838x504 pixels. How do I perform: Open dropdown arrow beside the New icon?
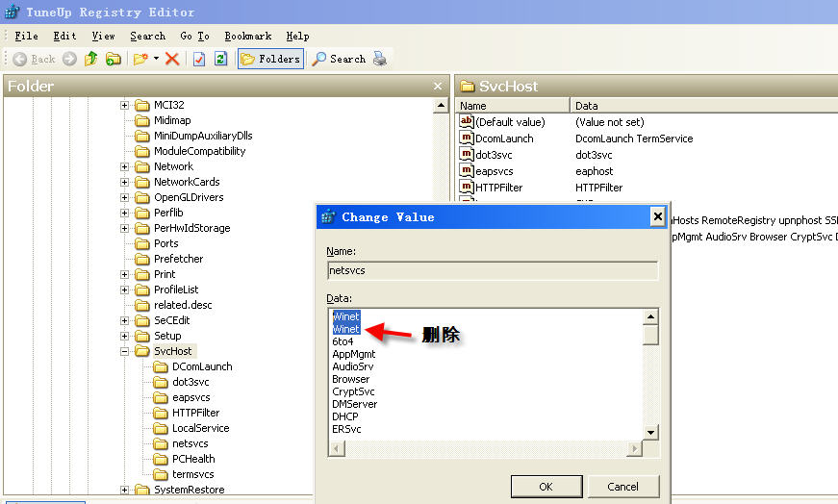[x=156, y=59]
